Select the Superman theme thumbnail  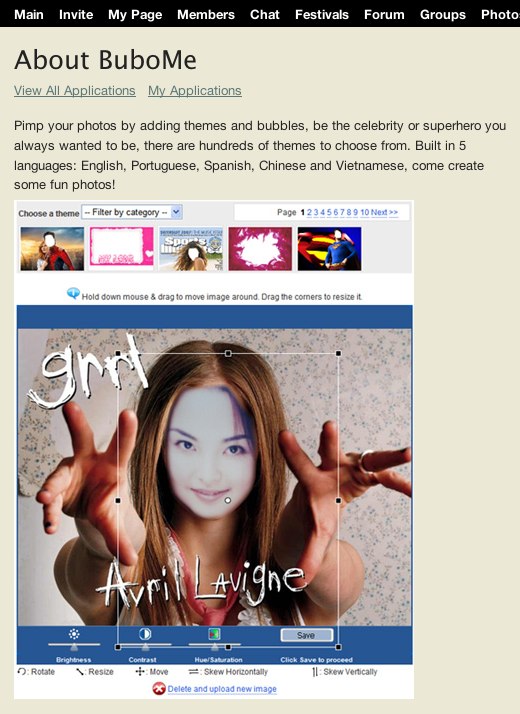pyautogui.click(x=329, y=249)
